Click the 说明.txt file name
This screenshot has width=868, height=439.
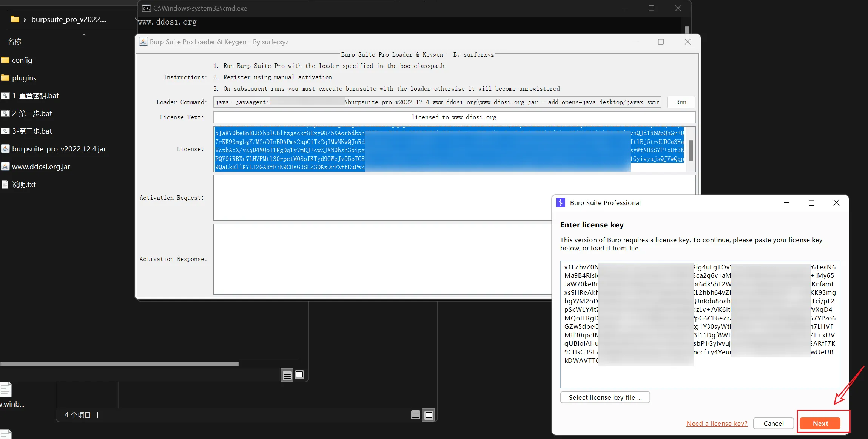coord(24,184)
